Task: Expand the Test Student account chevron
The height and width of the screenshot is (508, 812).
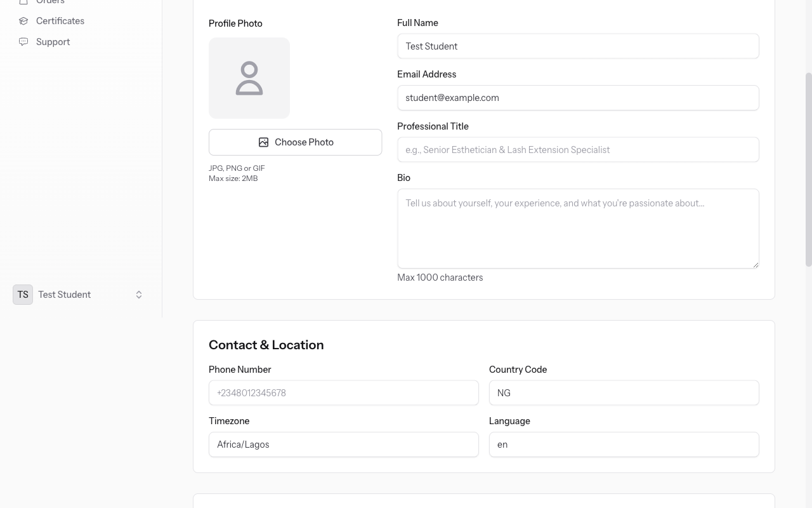Action: 139,295
